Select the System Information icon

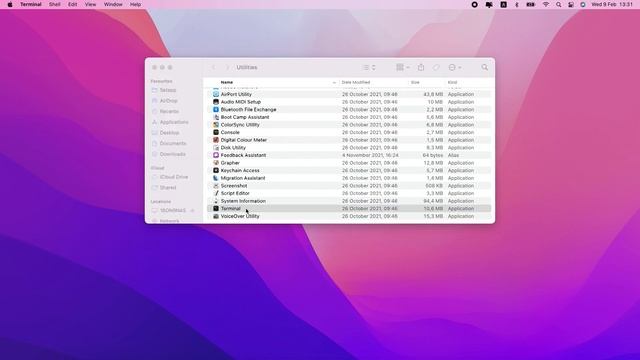tap(216, 201)
